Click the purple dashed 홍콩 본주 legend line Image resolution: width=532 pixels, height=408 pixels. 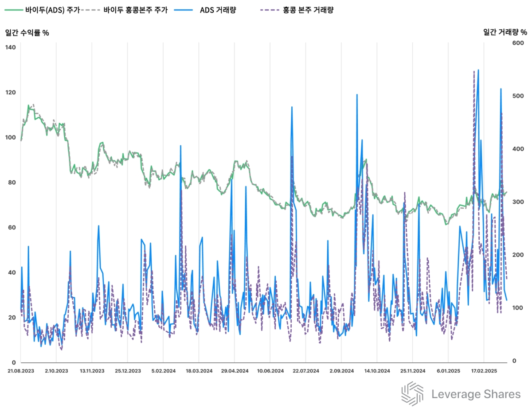(270, 10)
